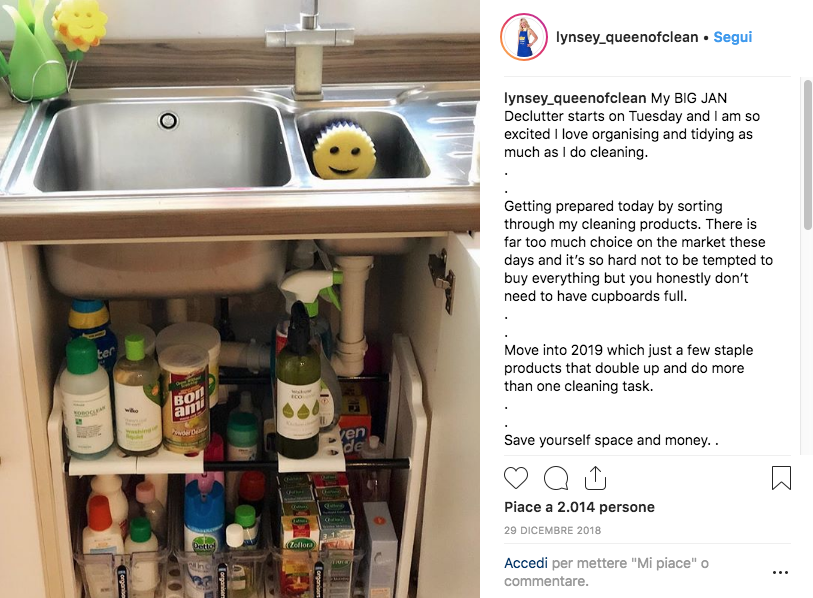813x598 pixels.
Task: Open more options three-dot menu
Action: click(780, 573)
